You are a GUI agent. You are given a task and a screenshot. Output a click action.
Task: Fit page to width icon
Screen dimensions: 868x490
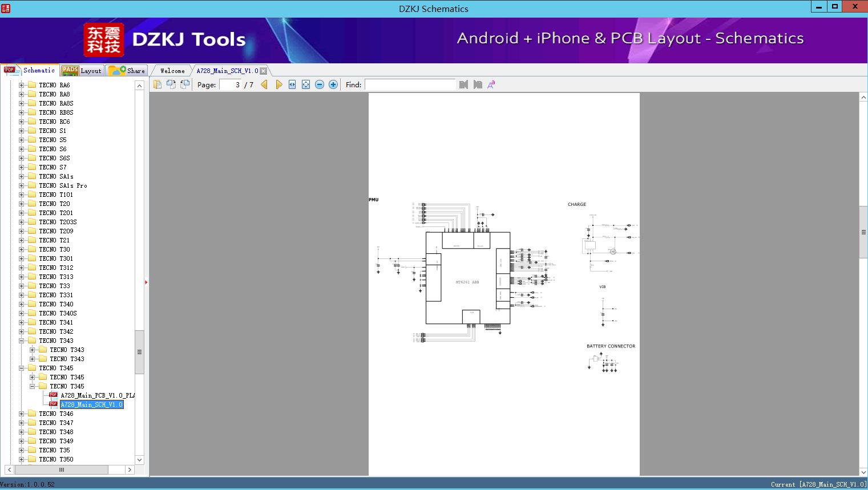click(x=292, y=84)
